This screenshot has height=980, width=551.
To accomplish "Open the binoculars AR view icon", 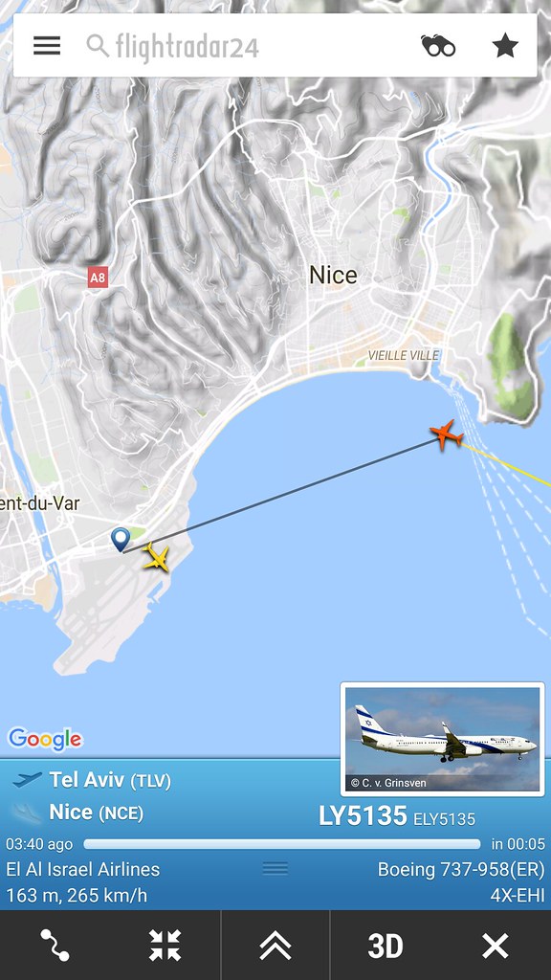I will coord(438,46).
